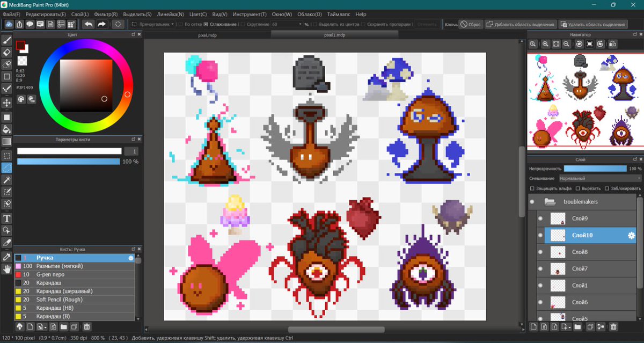Screen dimensions: 644x343
Task: Click the Отменить button
Action: [427, 24]
